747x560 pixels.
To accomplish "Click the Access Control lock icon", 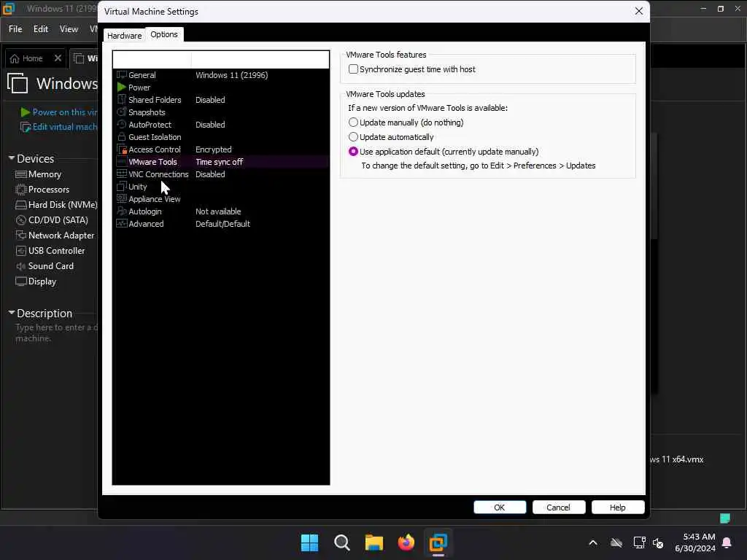I will click(x=122, y=149).
